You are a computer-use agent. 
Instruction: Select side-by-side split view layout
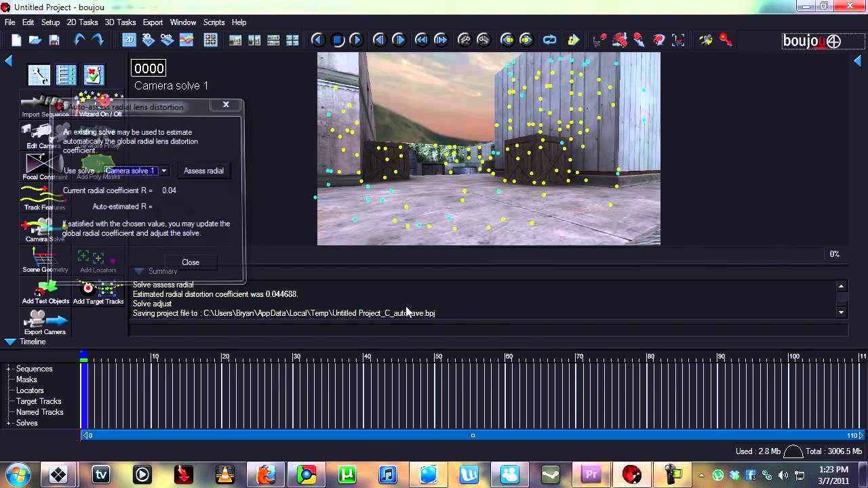tap(254, 41)
